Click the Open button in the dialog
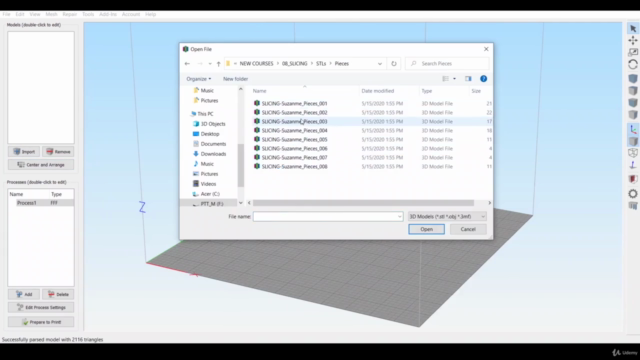640x360 pixels. coord(426,229)
